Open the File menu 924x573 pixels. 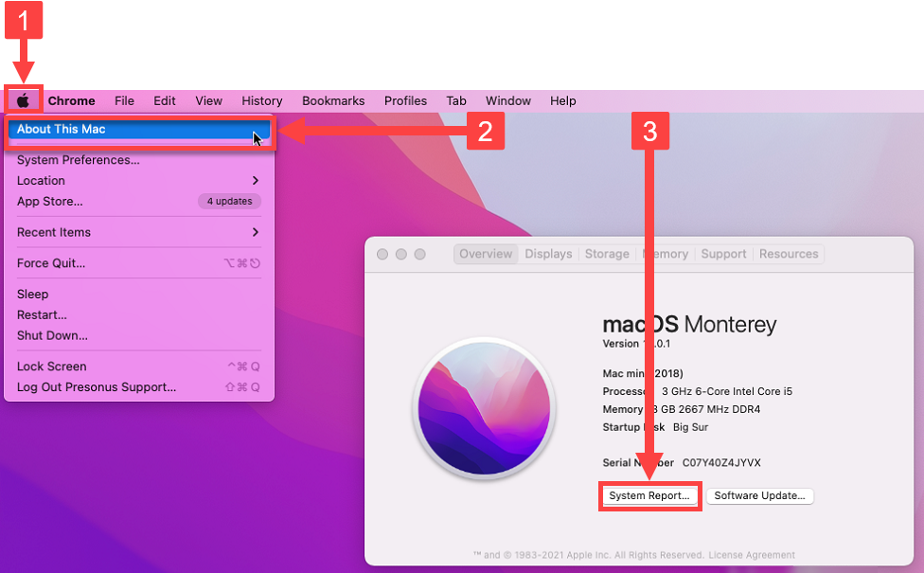pos(124,100)
